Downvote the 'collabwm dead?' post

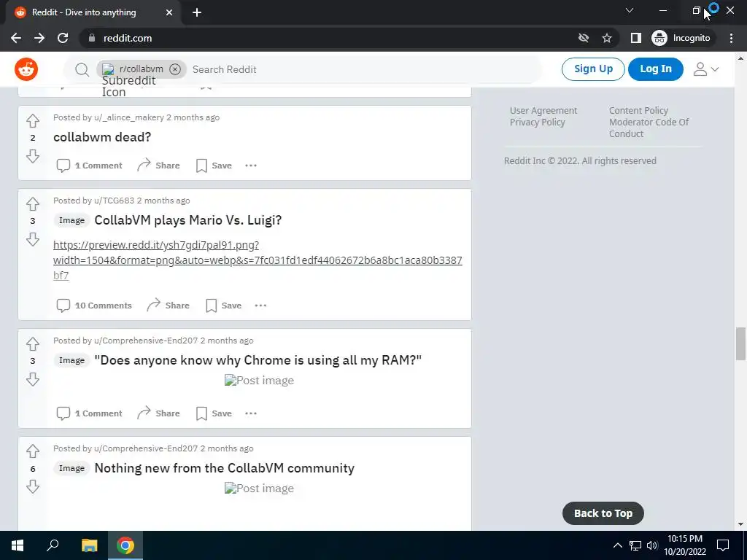[32, 156]
